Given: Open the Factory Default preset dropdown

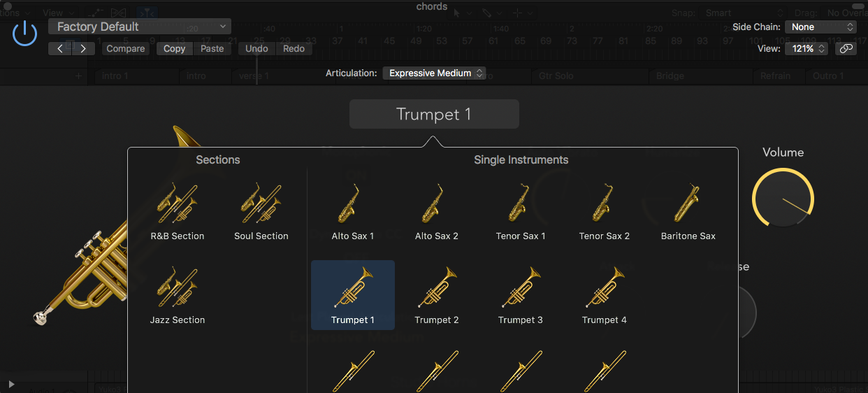Looking at the screenshot, I should pyautogui.click(x=140, y=27).
